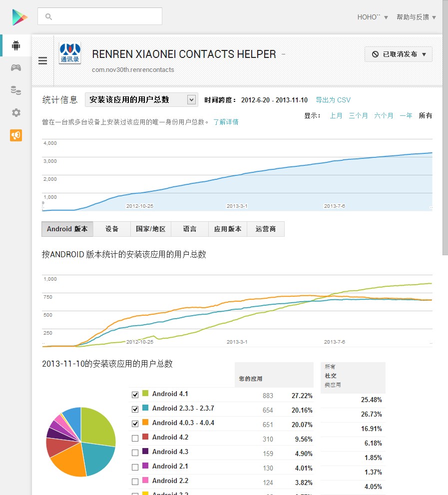Click the unpublished prohibition icon
The height and width of the screenshot is (495, 448).
(375, 54)
